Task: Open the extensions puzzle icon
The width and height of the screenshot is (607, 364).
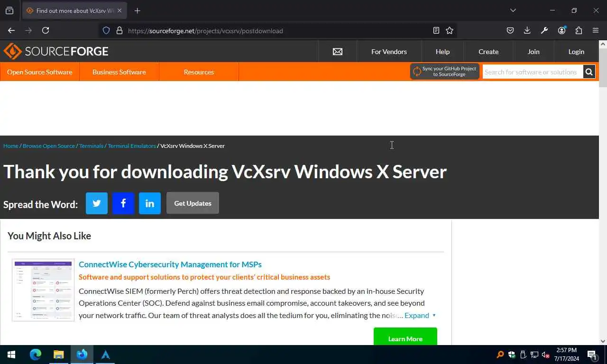Action: [x=579, y=30]
